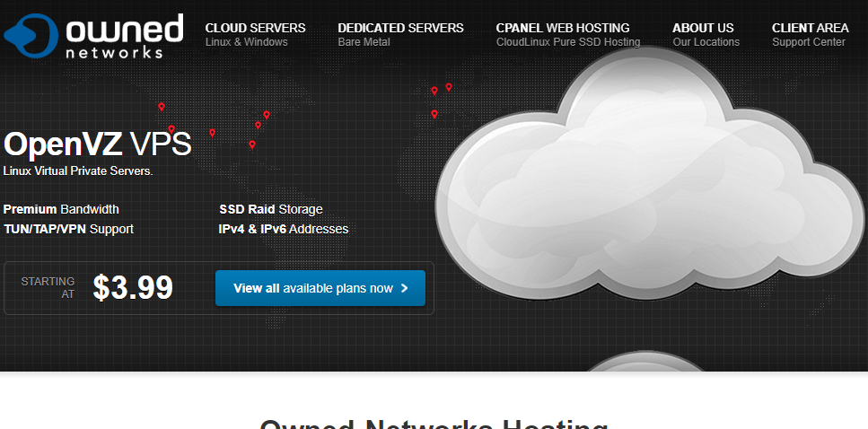Open the About Us menu

(x=706, y=34)
